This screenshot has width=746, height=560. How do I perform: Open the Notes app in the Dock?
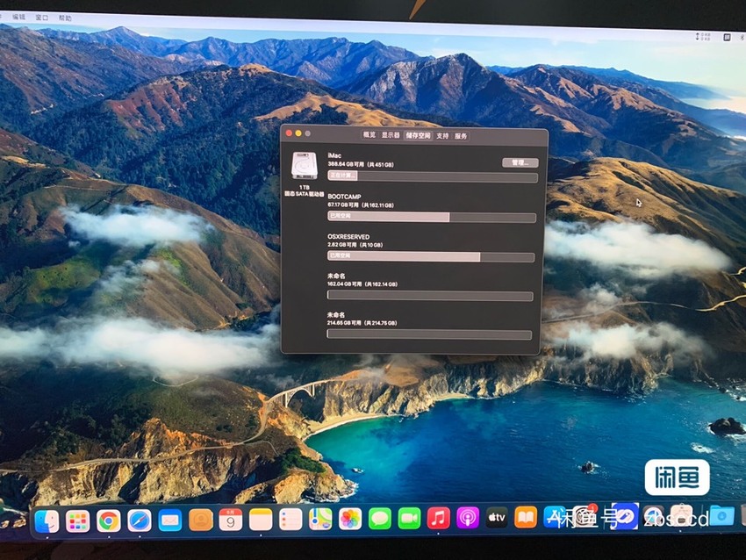(261, 519)
